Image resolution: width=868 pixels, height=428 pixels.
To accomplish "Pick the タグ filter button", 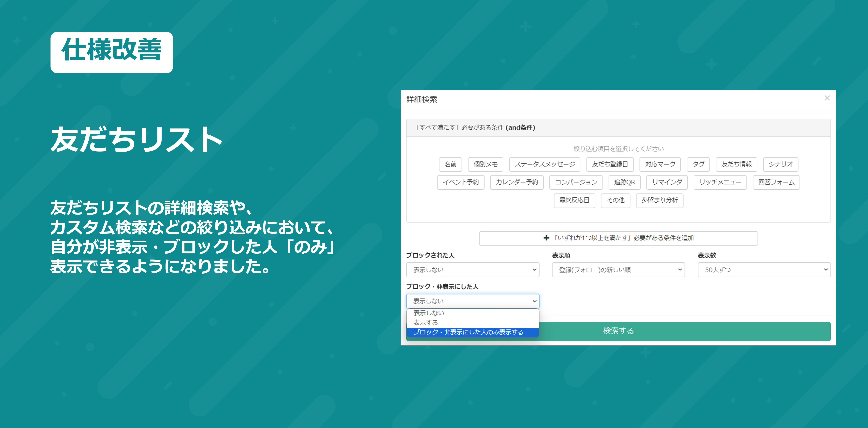I will pyautogui.click(x=698, y=164).
